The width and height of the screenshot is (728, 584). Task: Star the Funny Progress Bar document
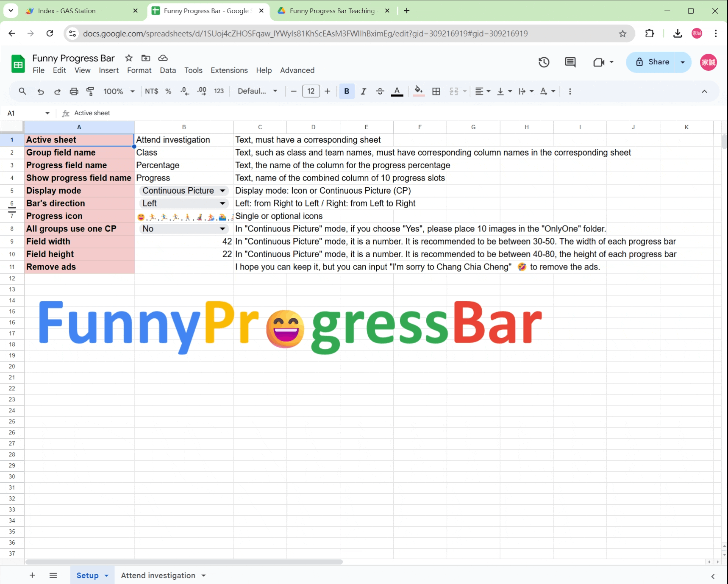(129, 58)
